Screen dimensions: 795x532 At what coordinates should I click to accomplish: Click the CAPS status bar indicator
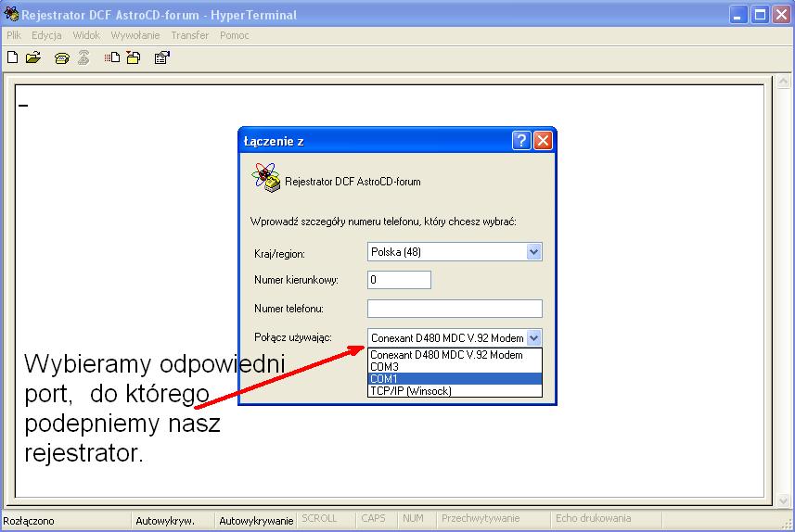coord(373,518)
